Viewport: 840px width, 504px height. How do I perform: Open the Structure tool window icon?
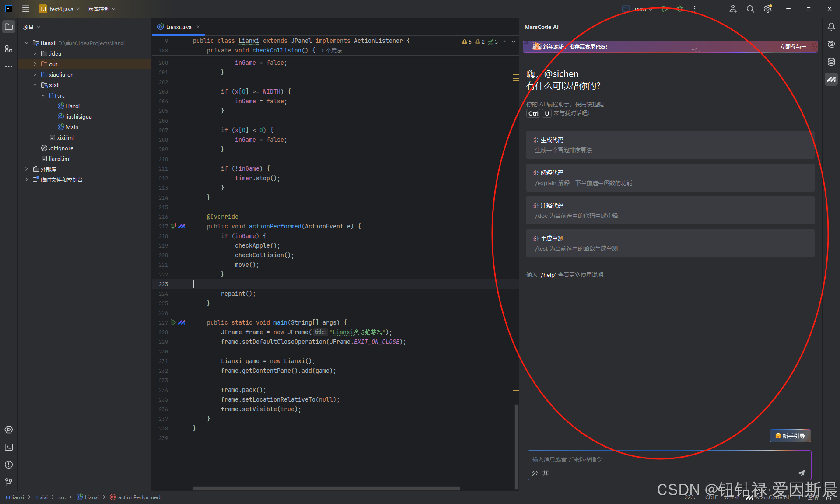[9, 49]
